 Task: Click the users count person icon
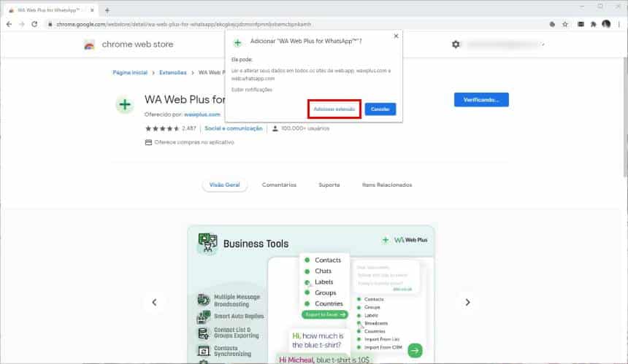click(275, 128)
